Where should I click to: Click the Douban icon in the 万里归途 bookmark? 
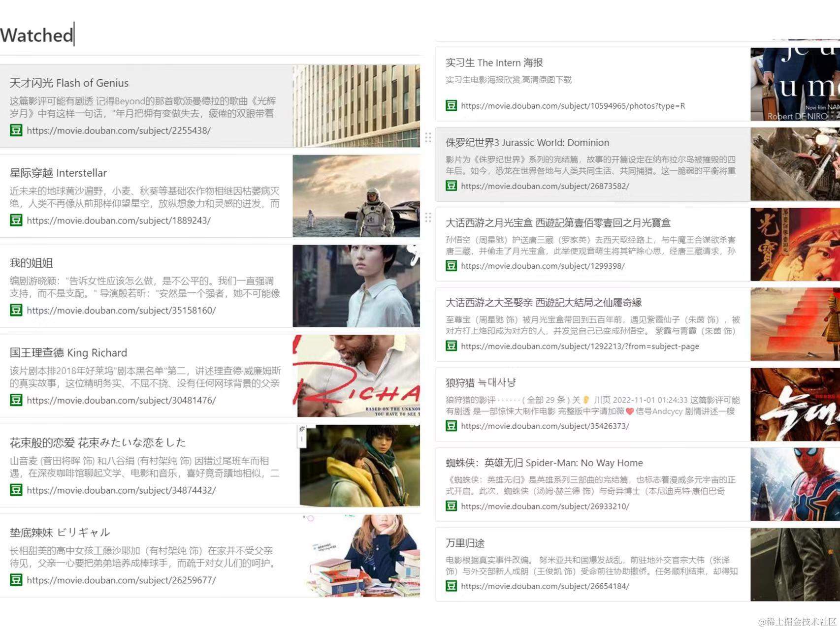point(451,586)
